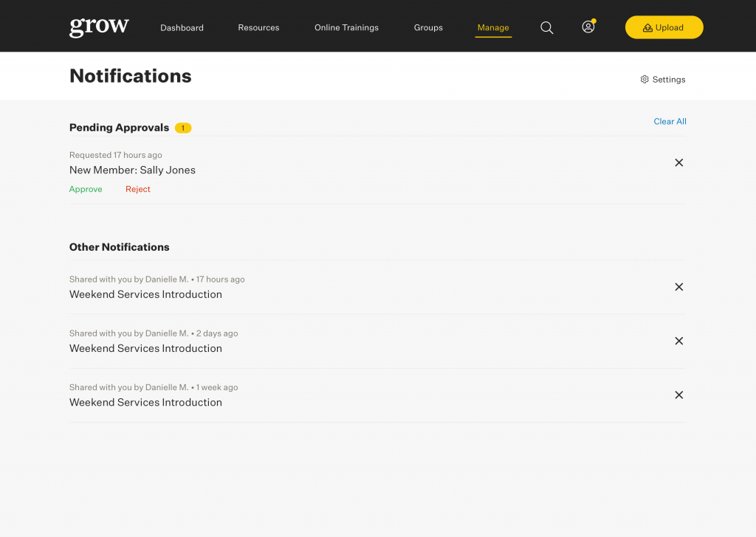Reject Sally Jones's membership request
This screenshot has width=756, height=537.
137,189
